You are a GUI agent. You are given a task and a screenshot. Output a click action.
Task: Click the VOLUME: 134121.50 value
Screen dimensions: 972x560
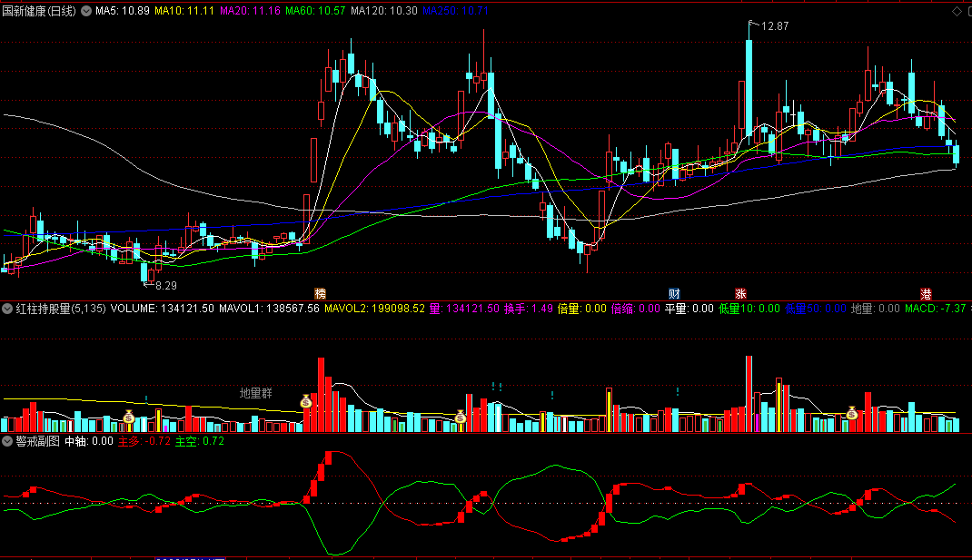click(163, 309)
